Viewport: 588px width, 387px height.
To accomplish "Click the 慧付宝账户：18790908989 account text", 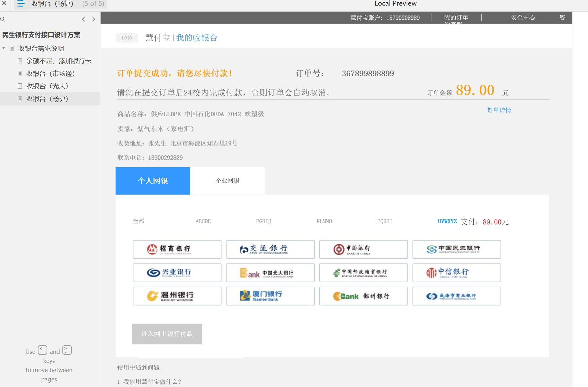I will tap(385, 18).
